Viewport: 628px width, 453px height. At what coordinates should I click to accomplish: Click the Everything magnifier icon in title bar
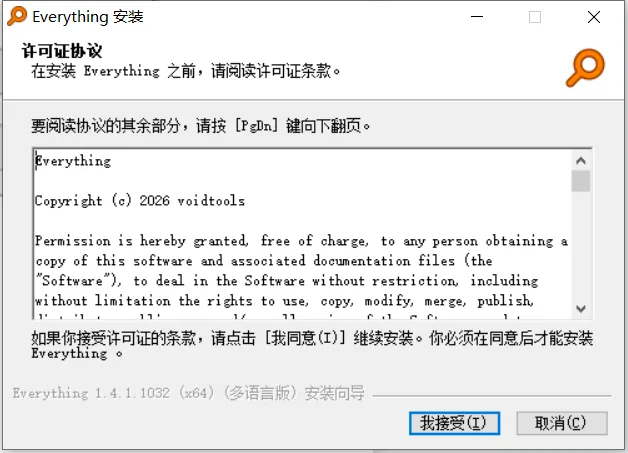[17, 16]
